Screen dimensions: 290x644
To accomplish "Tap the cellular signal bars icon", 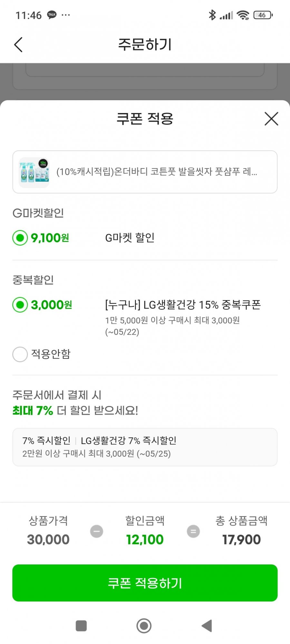I will (226, 15).
